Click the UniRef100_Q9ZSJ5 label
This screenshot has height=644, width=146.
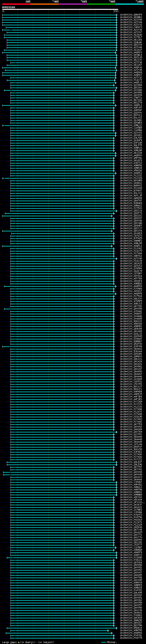coord(131,58)
